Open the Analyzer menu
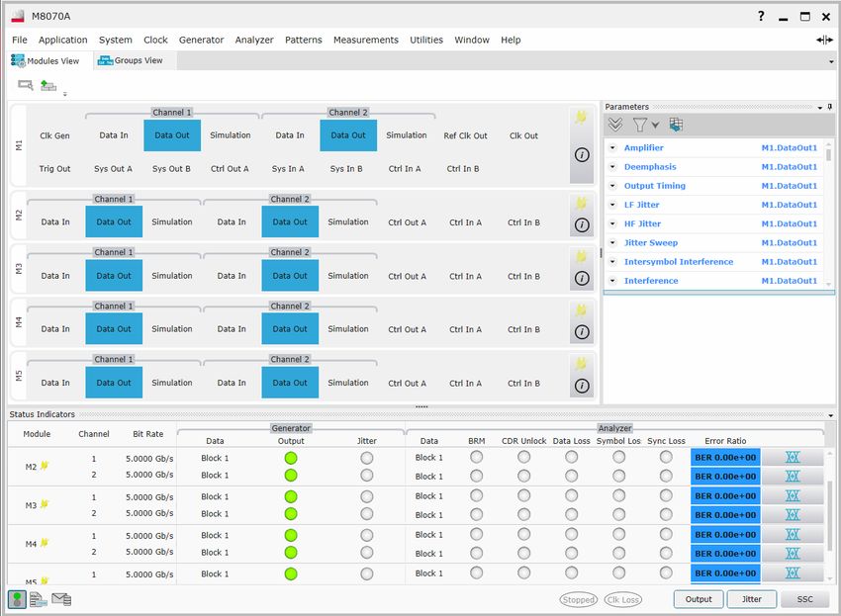 (x=254, y=40)
